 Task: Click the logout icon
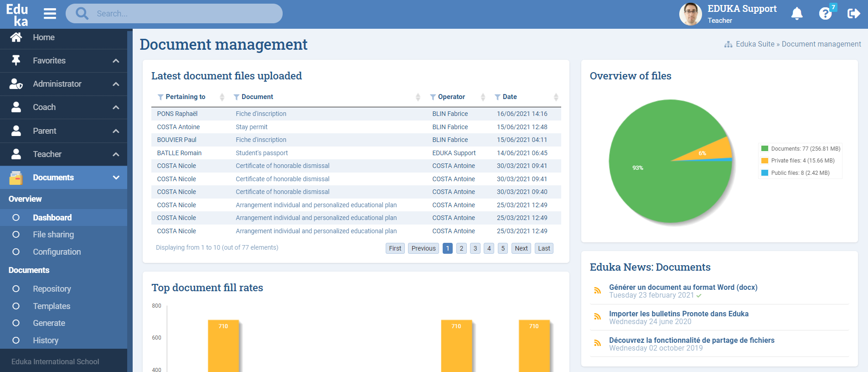853,14
